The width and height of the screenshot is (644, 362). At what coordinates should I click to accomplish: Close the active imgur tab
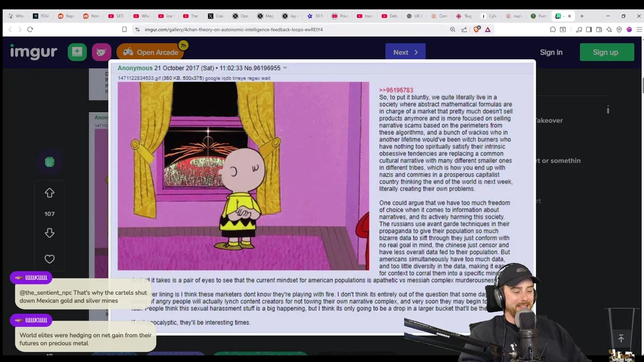pos(570,16)
